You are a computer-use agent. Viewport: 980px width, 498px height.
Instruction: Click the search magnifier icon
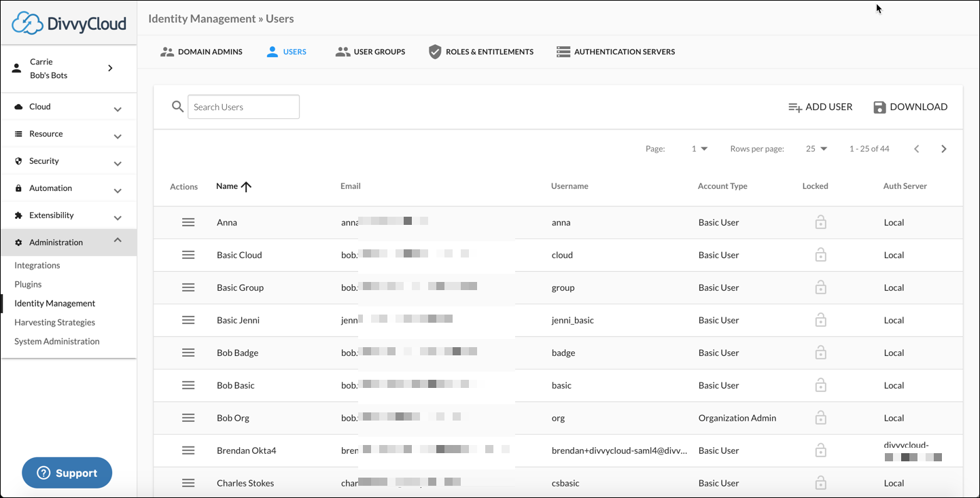[x=178, y=107]
